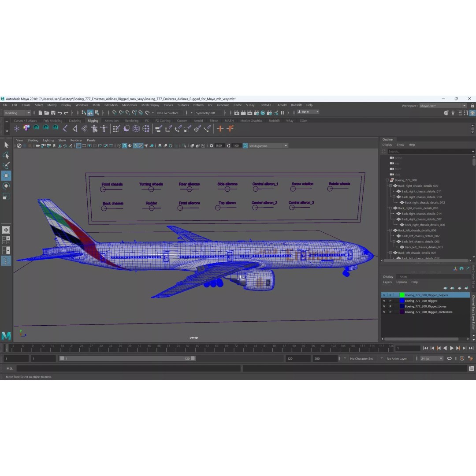This screenshot has width=476, height=476.
Task: Pick the Paint selection tool
Action: (6, 165)
